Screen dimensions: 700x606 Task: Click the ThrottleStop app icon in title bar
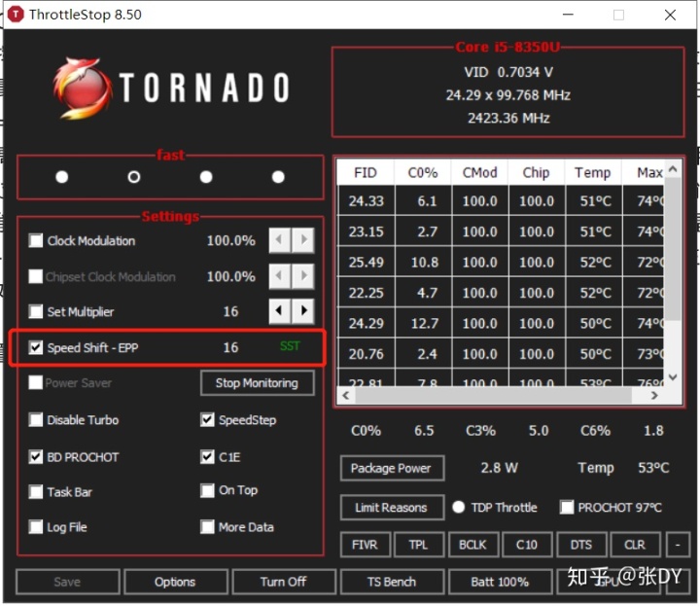tap(16, 15)
